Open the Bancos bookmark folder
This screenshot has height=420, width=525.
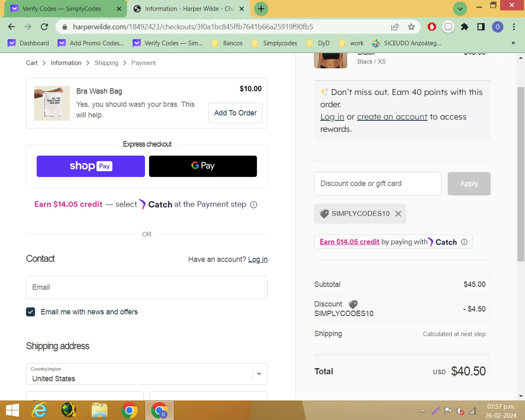tap(227, 43)
